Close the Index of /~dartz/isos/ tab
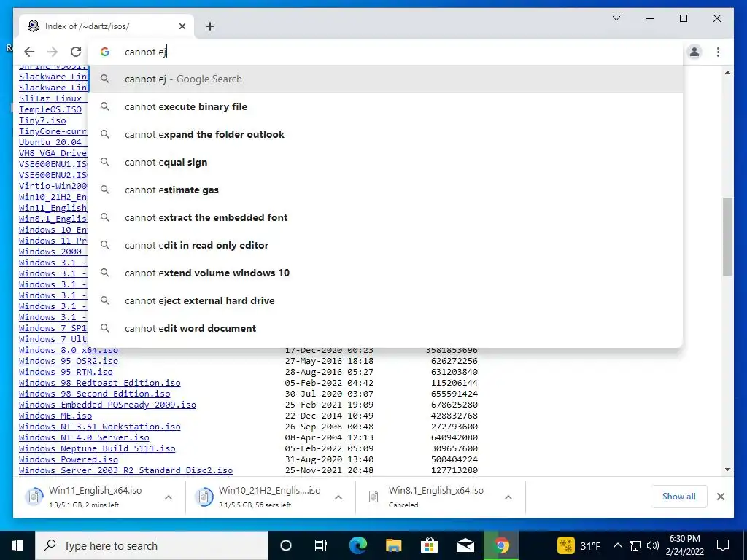Viewport: 747px width, 560px height. 182,26
